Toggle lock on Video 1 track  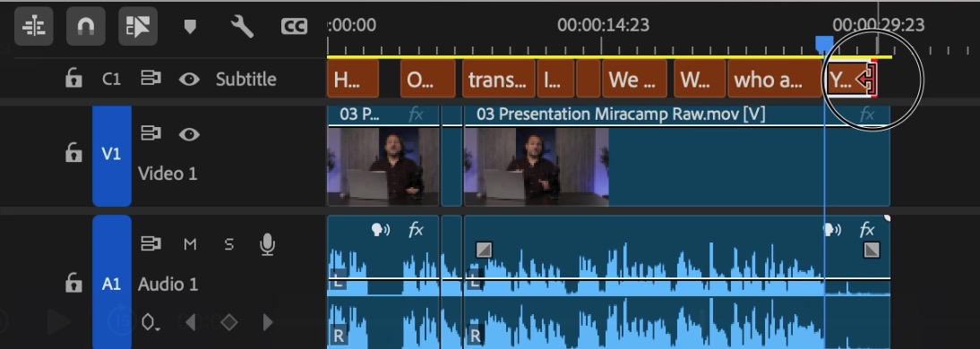[x=73, y=152]
